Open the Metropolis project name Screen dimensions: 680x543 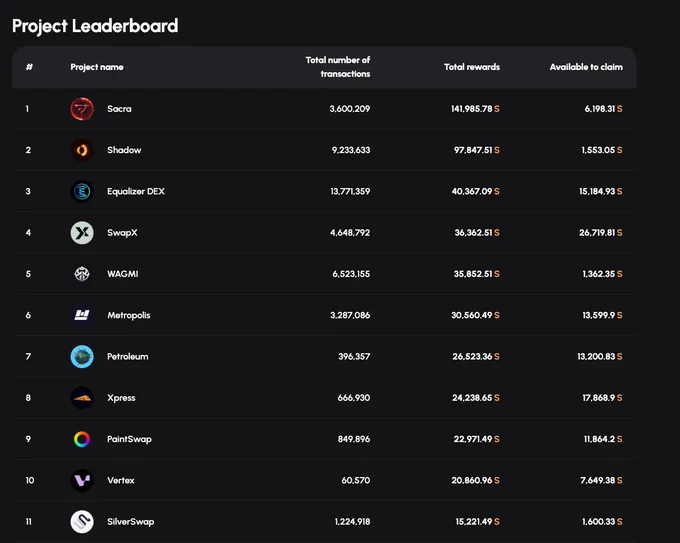click(x=129, y=315)
